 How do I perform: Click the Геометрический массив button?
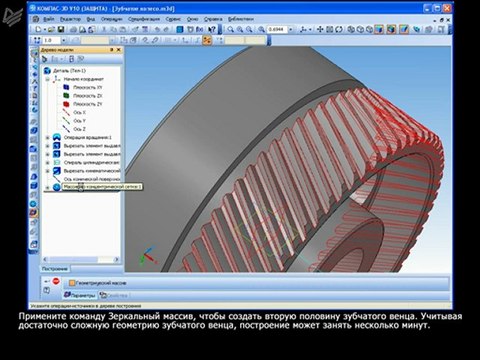point(98,283)
